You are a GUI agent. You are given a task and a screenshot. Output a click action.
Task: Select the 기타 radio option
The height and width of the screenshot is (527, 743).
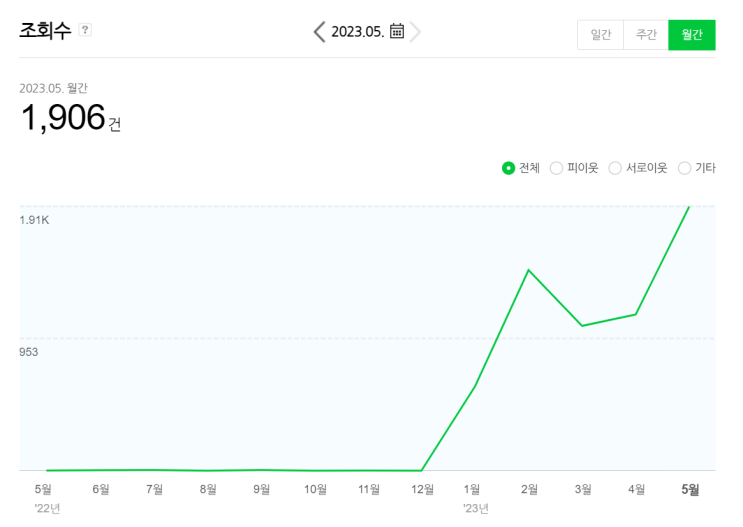(x=684, y=168)
